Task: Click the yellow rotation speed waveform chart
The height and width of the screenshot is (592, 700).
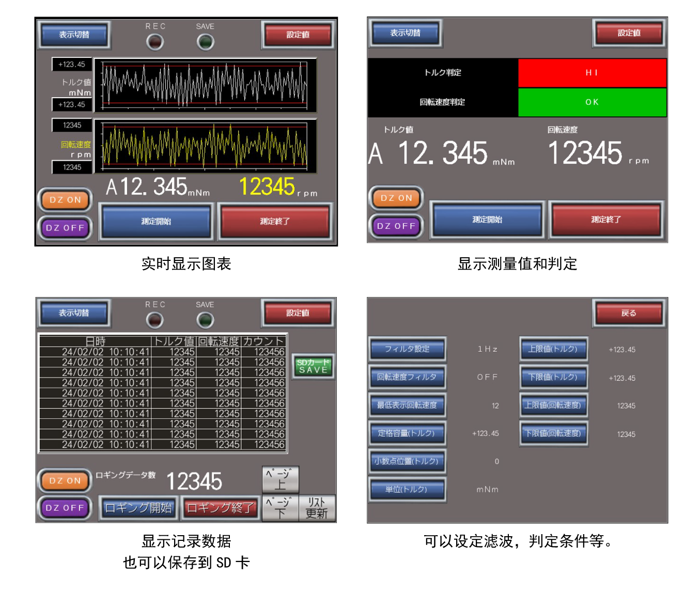Action: point(205,145)
